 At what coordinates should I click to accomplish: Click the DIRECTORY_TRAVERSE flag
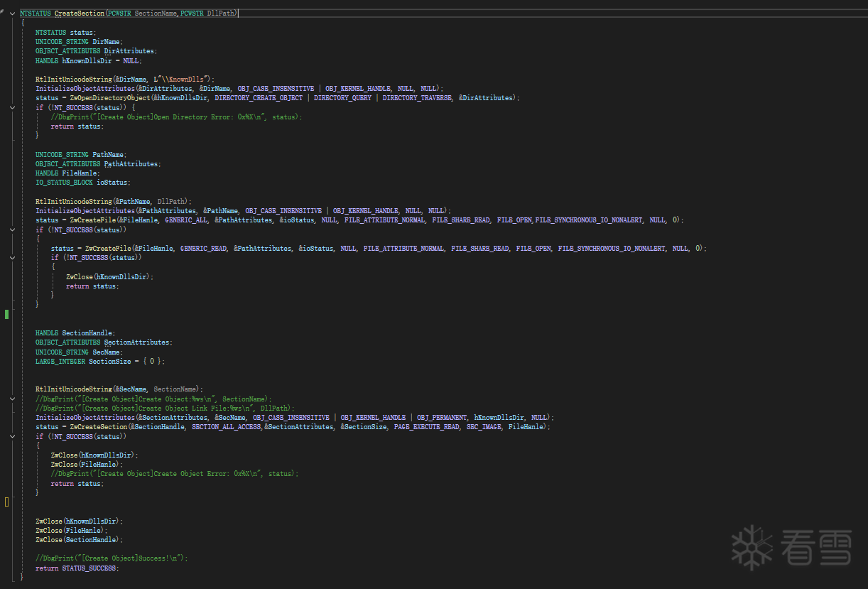click(x=417, y=98)
